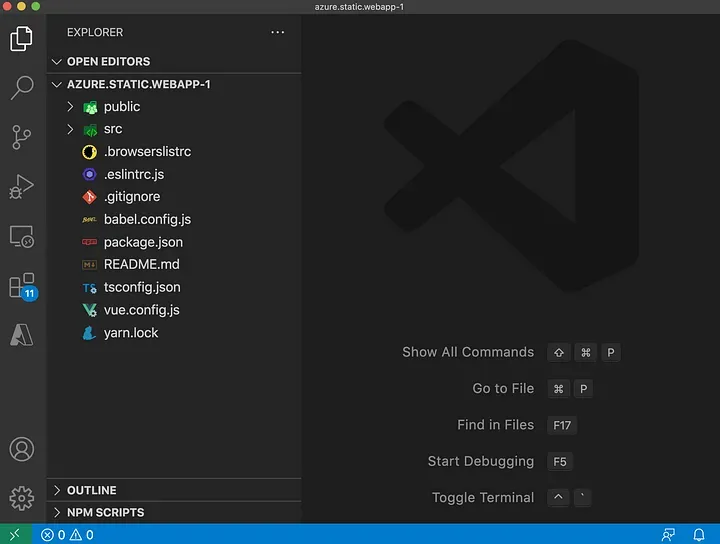This screenshot has height=544, width=720.
Task: Click the F17 keybinding label
Action: click(x=562, y=425)
